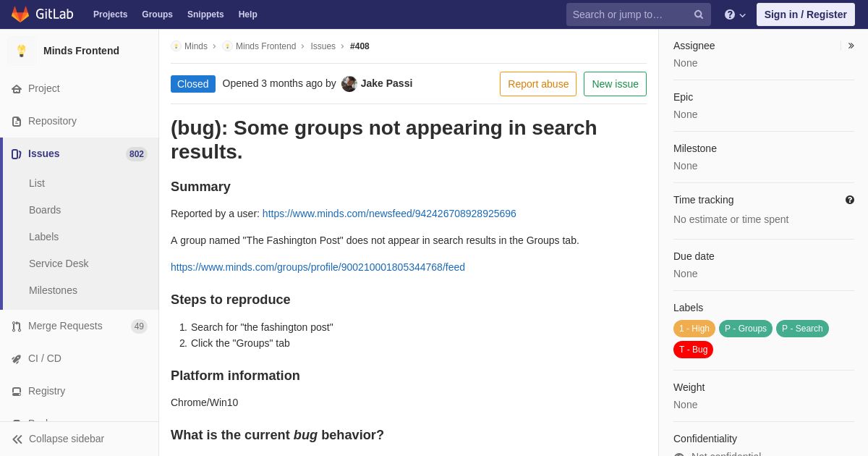The image size is (868, 456).
Task: Click the 'Steps to reproduce' heading
Action: click(x=231, y=300)
